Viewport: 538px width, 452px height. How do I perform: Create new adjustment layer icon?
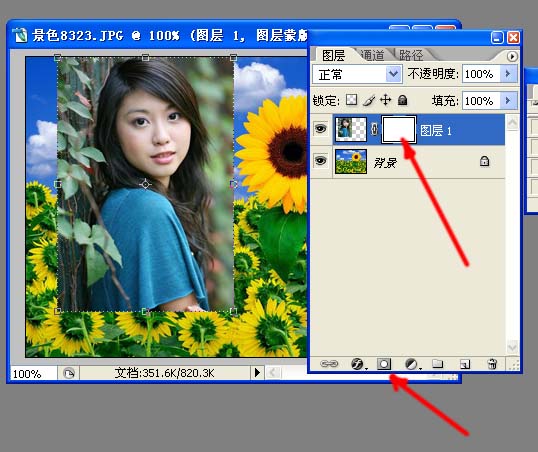coord(412,364)
